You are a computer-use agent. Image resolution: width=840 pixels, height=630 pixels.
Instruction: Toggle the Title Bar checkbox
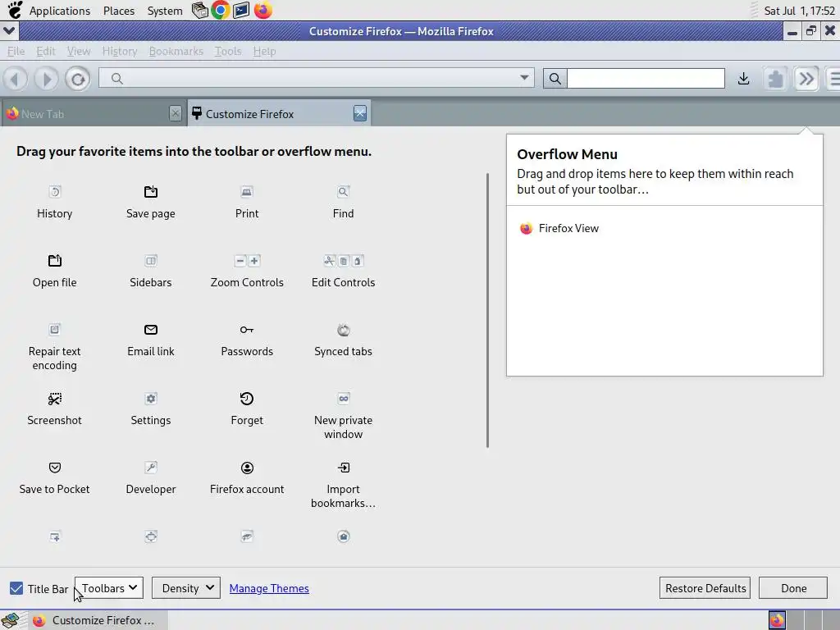tap(16, 588)
